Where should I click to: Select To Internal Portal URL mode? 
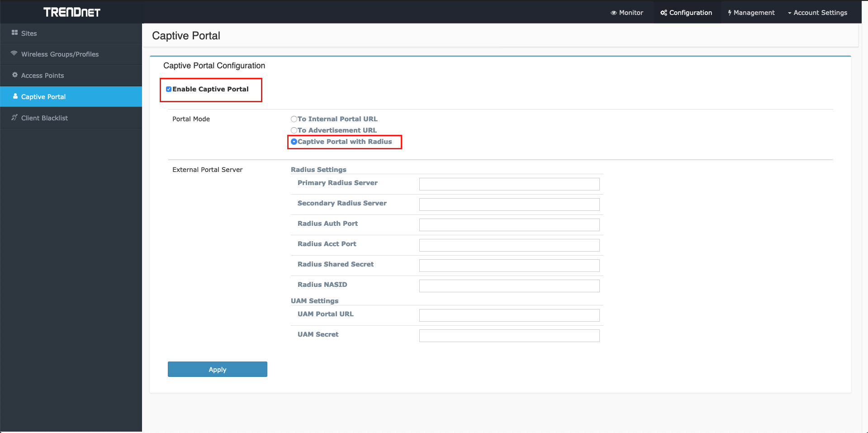click(294, 119)
